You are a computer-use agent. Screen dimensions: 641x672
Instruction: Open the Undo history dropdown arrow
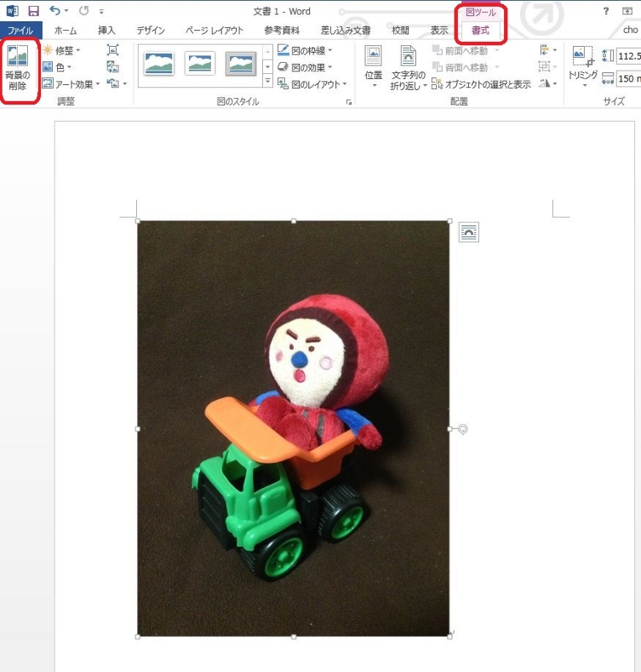[x=66, y=11]
